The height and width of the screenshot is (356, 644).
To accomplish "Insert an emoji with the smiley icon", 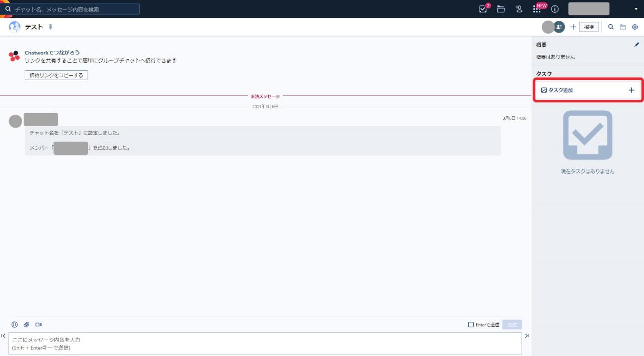I will point(15,324).
